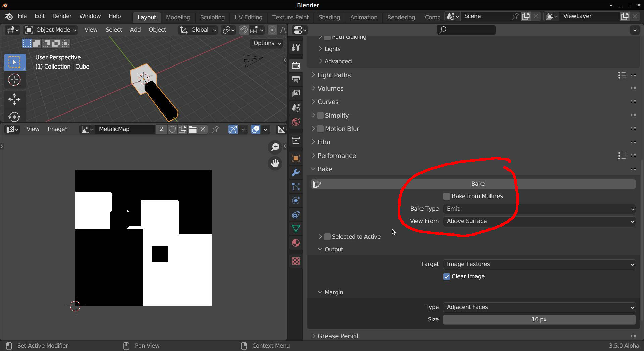Disable Clear Image under Output
The width and height of the screenshot is (644, 351).
pos(446,276)
